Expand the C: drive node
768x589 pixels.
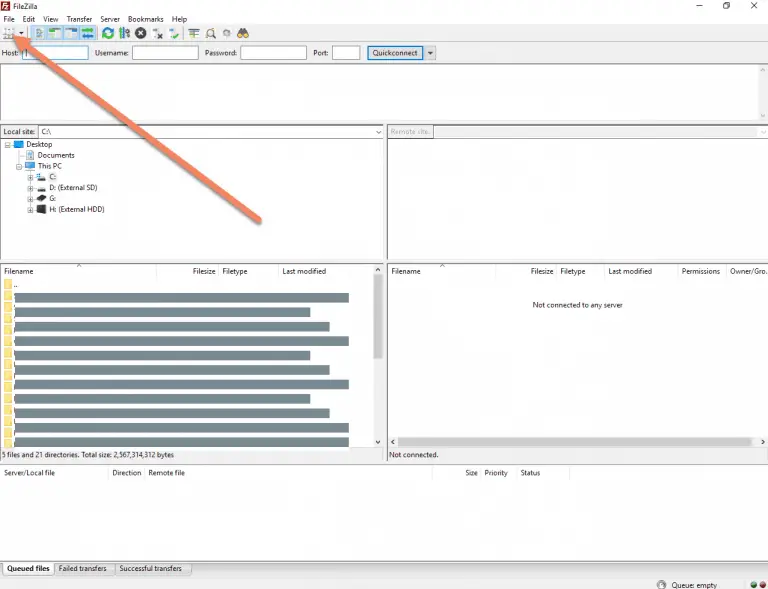pos(30,177)
